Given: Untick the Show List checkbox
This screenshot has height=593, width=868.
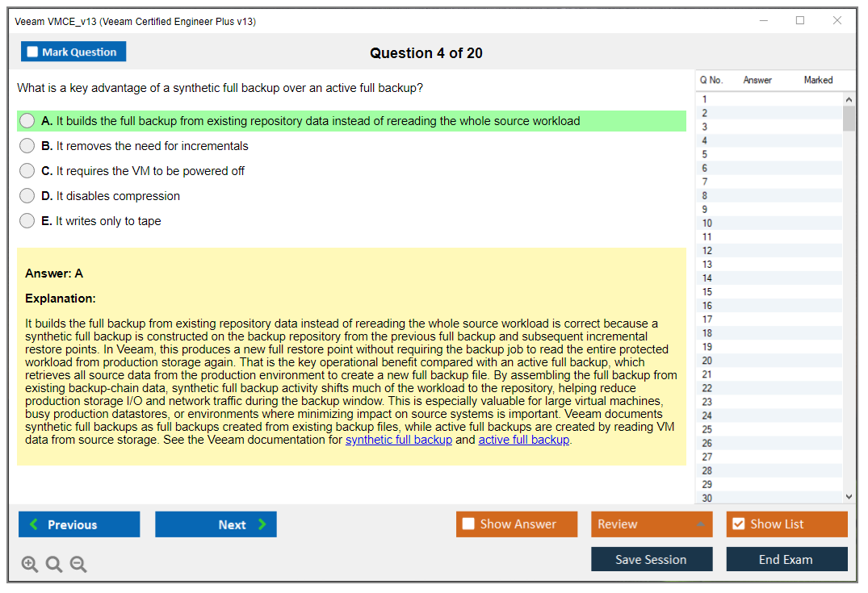Looking at the screenshot, I should coord(739,524).
